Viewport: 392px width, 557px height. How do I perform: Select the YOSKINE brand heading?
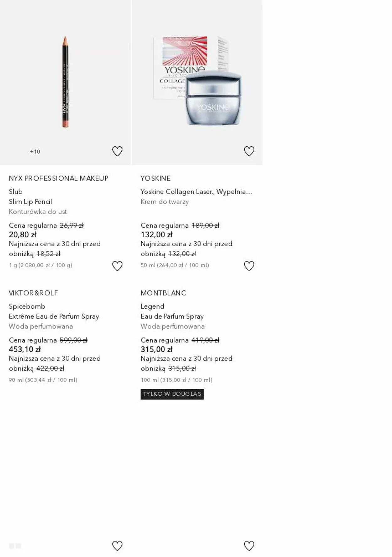tap(156, 178)
